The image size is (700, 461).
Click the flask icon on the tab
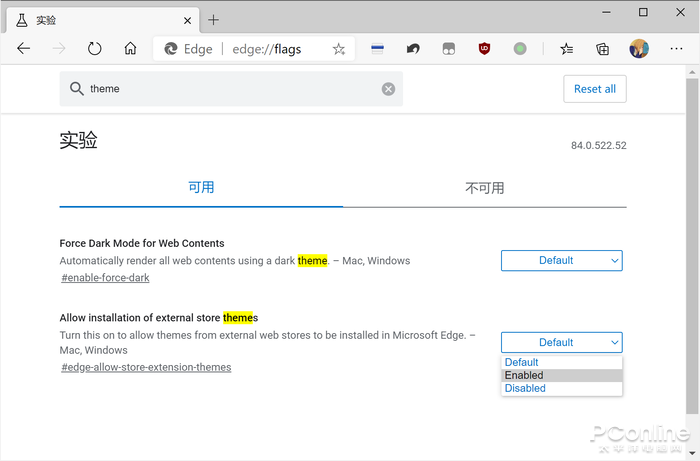click(21, 20)
